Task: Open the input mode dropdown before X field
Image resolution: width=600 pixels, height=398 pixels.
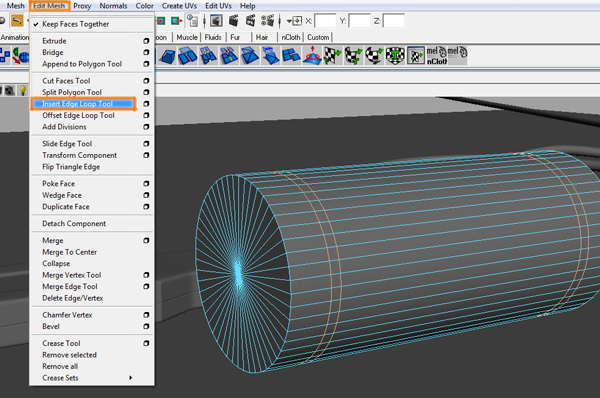Action: [x=294, y=21]
